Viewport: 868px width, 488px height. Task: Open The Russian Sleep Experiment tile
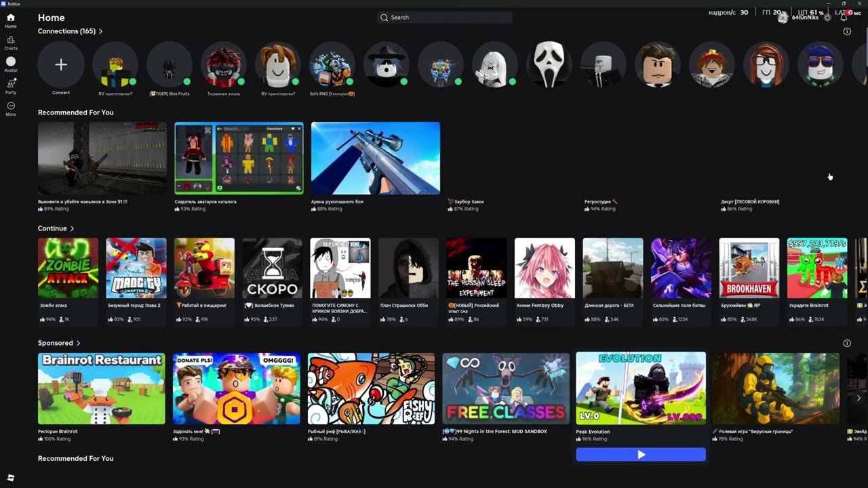click(x=476, y=268)
